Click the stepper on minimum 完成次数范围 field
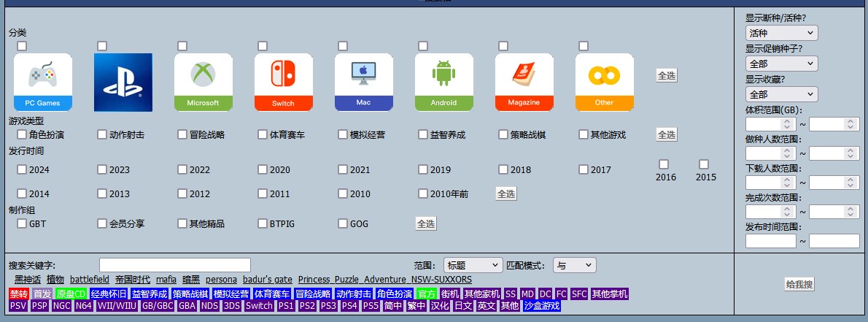Viewport: 868px width, 322px height. [x=788, y=212]
